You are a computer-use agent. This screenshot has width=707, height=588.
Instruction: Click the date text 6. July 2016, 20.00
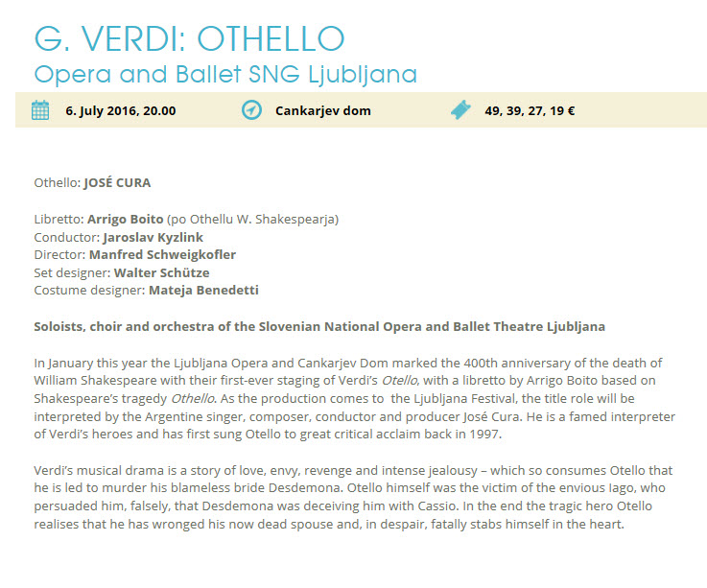[121, 111]
